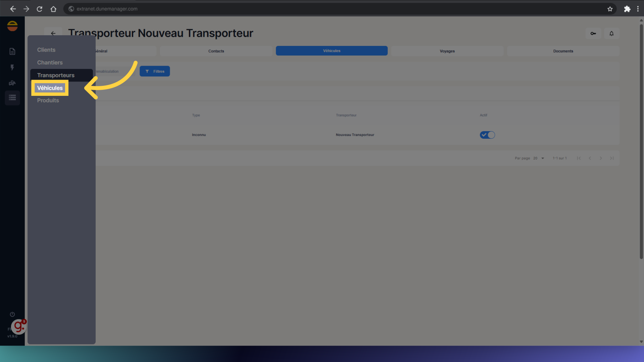Click the Filtres button
This screenshot has width=644, height=362.
click(155, 71)
